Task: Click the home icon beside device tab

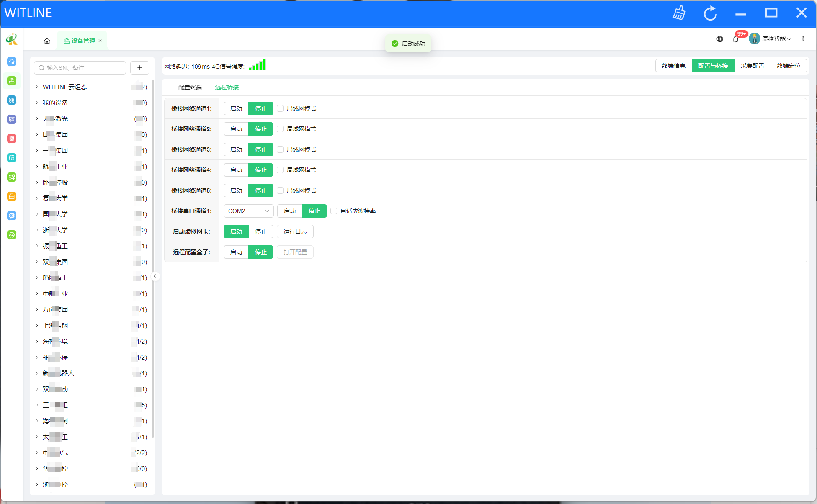Action: click(47, 41)
